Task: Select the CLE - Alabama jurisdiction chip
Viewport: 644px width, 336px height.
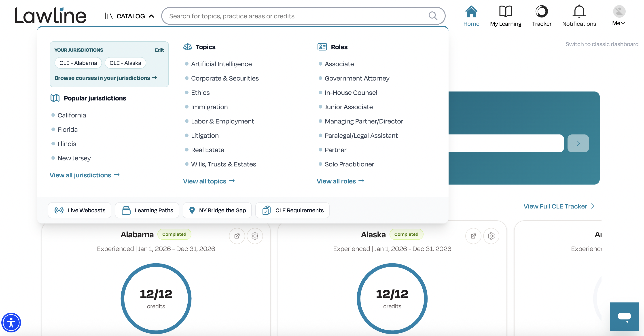Action: 78,63
